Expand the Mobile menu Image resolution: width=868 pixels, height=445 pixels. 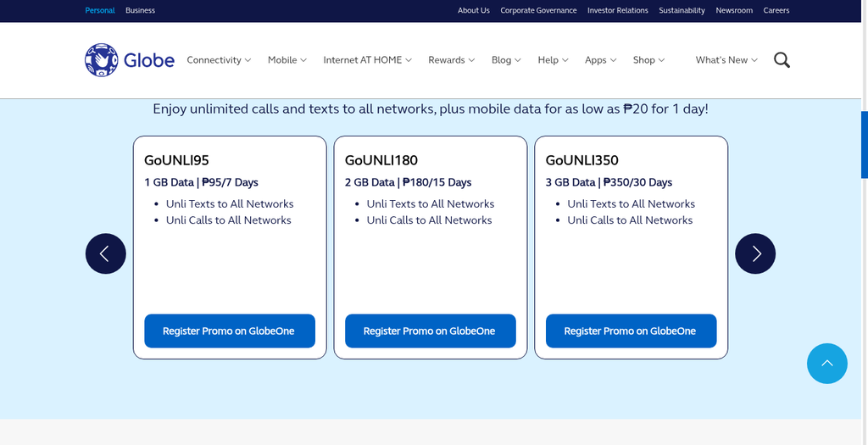[287, 60]
